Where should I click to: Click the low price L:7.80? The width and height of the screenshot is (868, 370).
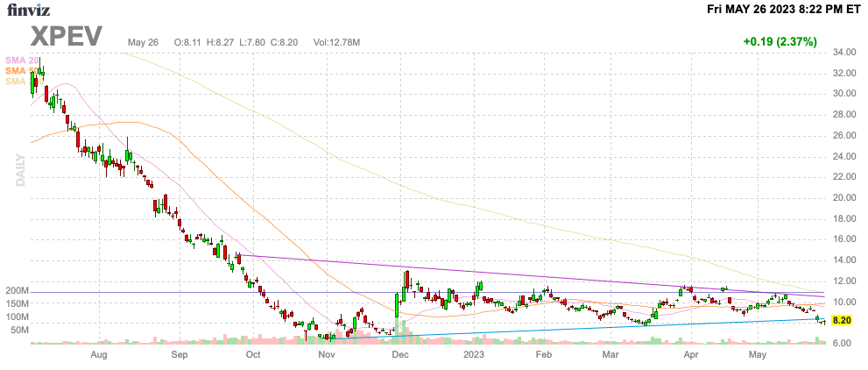point(253,42)
